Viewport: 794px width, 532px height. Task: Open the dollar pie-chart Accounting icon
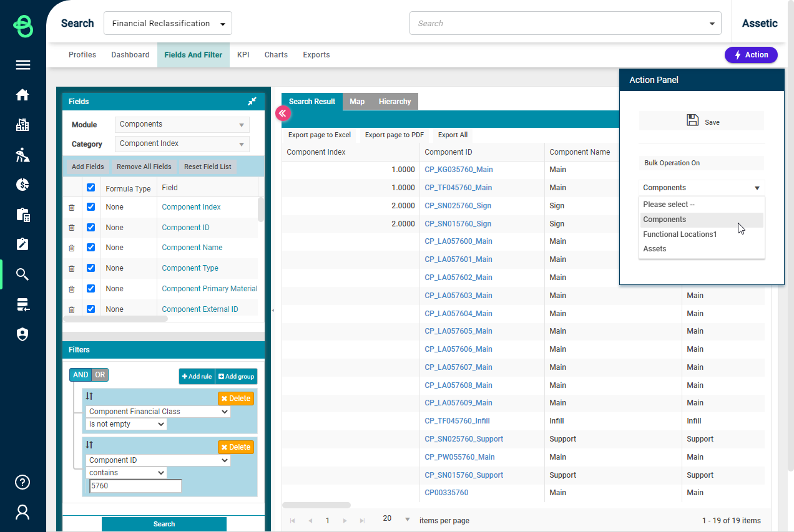pos(23,185)
